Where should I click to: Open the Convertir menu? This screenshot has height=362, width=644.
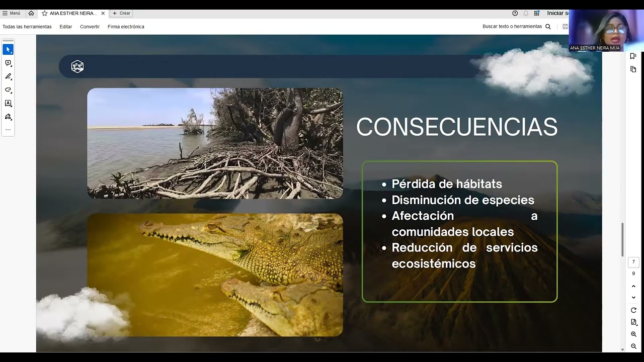(90, 27)
